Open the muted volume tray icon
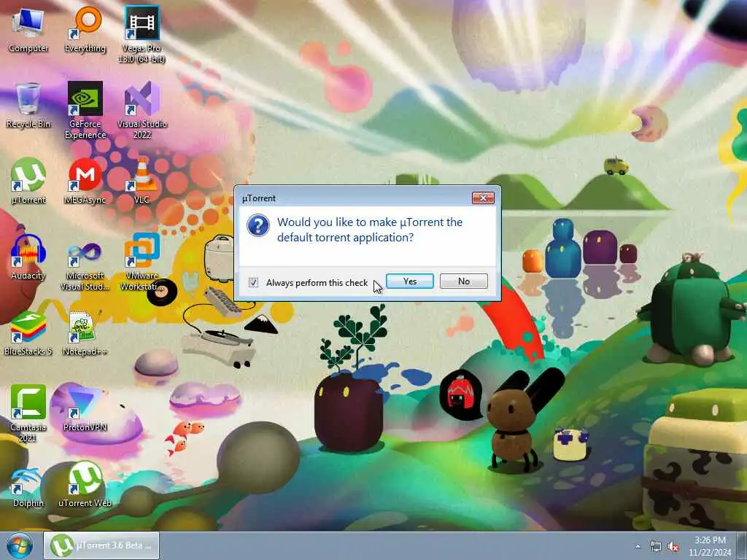The width and height of the screenshot is (747, 560). coord(673,547)
